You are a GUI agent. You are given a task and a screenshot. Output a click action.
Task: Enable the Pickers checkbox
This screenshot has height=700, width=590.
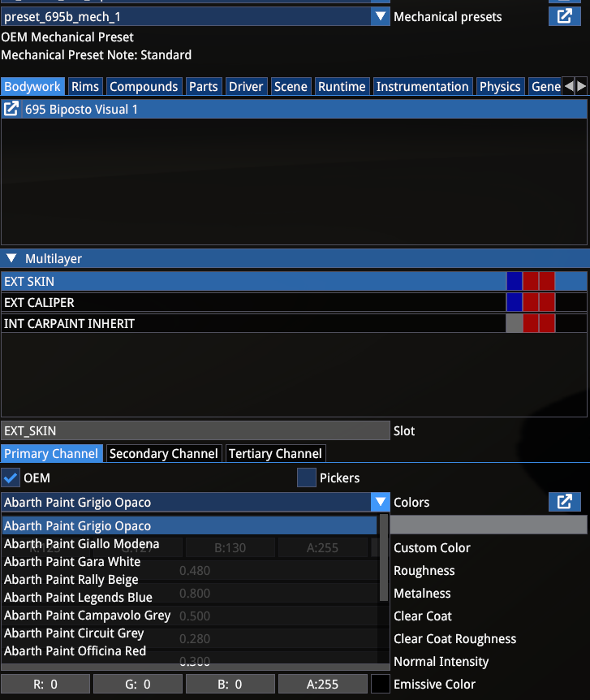pyautogui.click(x=307, y=477)
